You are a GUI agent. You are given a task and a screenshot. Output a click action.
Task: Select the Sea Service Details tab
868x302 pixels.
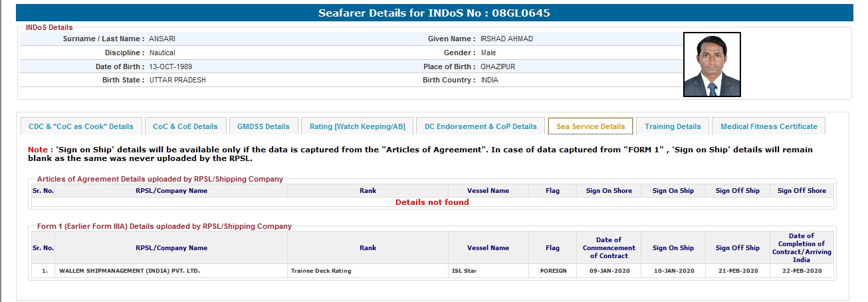(x=590, y=126)
